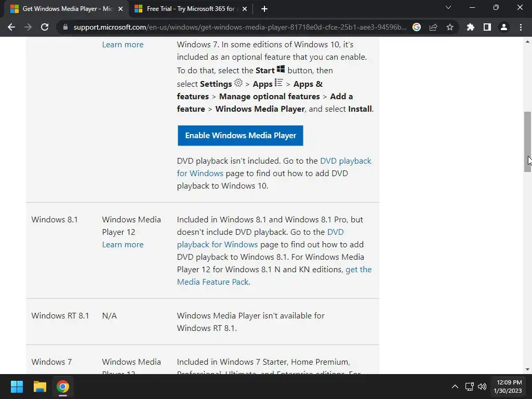Open a new browser tab
Viewport: 532px width, 399px height.
264,9
